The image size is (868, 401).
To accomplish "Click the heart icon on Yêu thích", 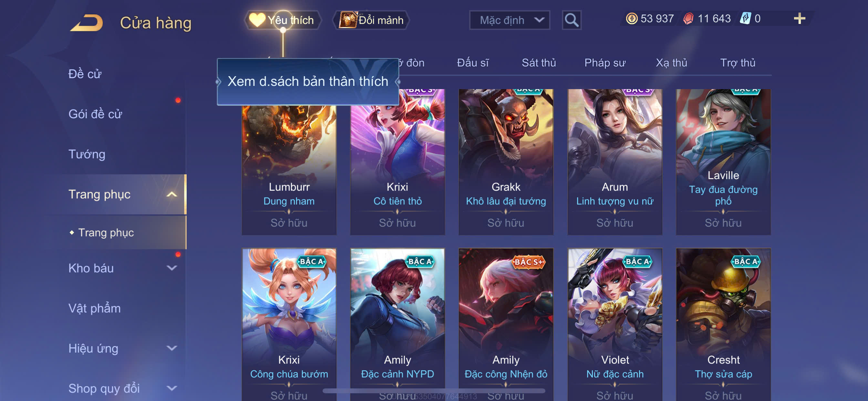I will tap(257, 20).
